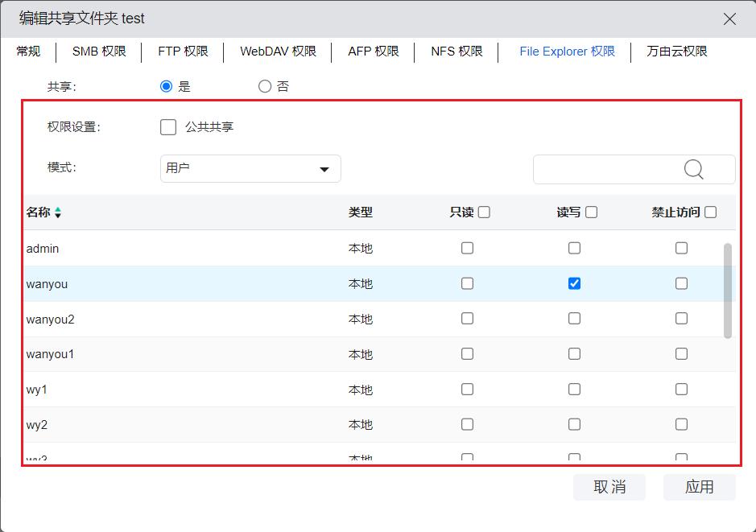Click the search magnifier icon
The height and width of the screenshot is (532, 756).
[x=693, y=169]
